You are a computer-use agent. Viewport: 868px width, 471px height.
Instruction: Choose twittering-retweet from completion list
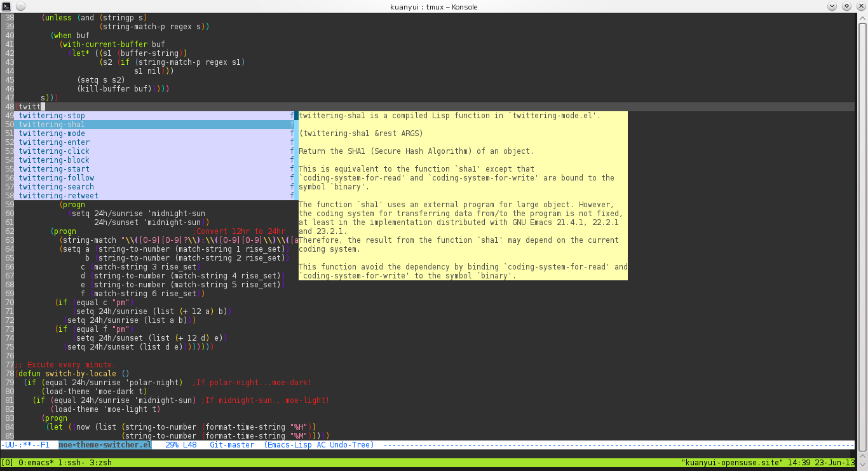154,196
